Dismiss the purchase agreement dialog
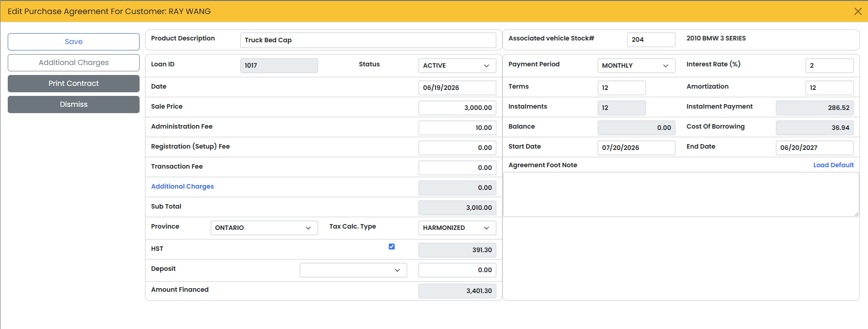 coord(74,105)
